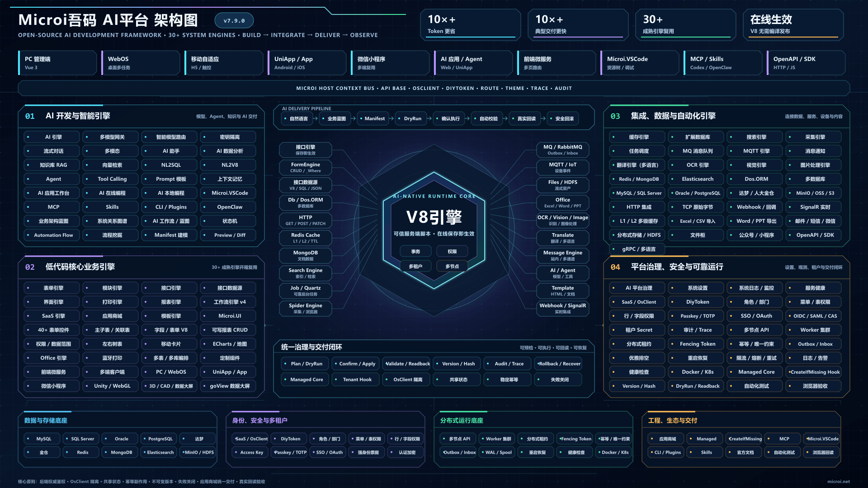The width and height of the screenshot is (868, 488).
Task: Select the Redis Cache L1 / L2 / TTL node
Action: click(306, 238)
